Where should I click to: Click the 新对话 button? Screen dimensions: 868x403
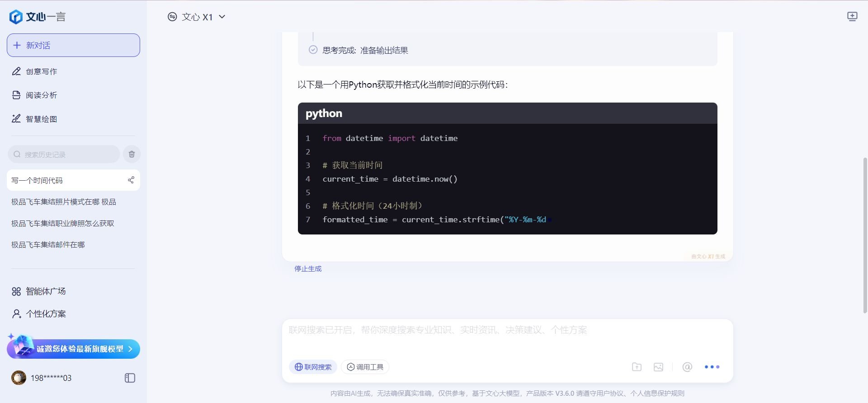[x=73, y=45]
